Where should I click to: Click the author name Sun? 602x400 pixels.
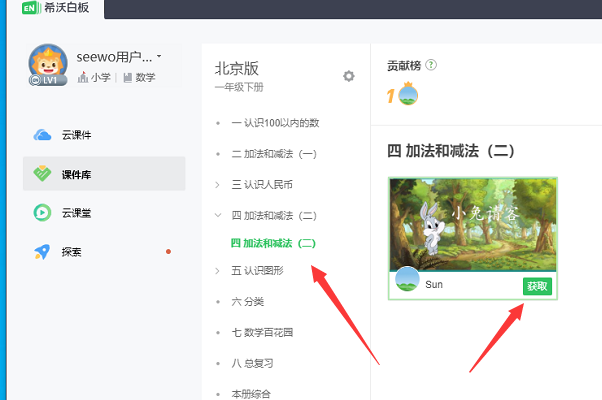[x=434, y=284]
